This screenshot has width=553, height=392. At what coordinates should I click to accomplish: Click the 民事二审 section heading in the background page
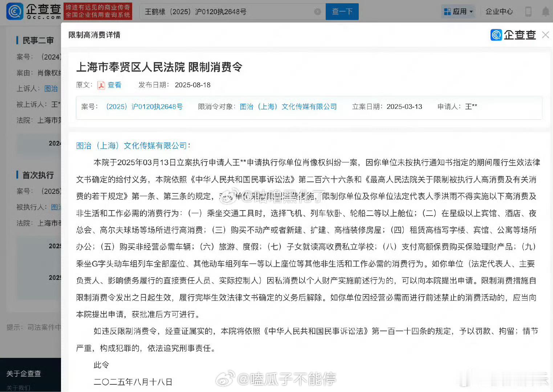[38, 40]
